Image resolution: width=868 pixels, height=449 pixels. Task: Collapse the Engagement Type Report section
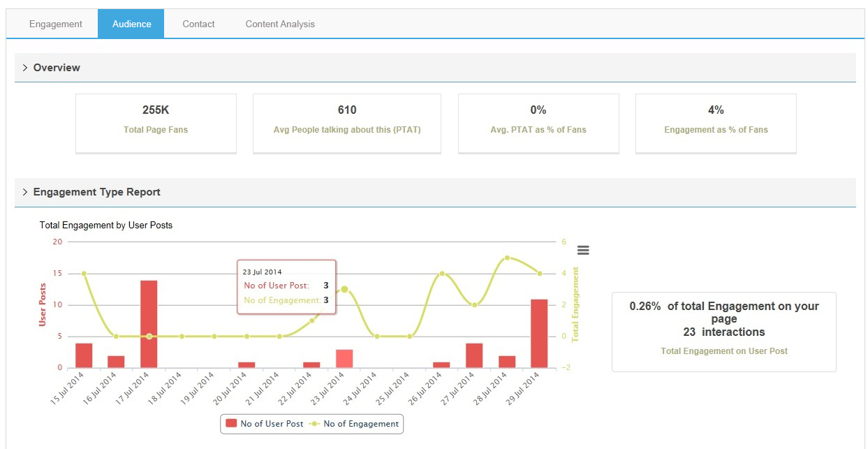pos(25,192)
